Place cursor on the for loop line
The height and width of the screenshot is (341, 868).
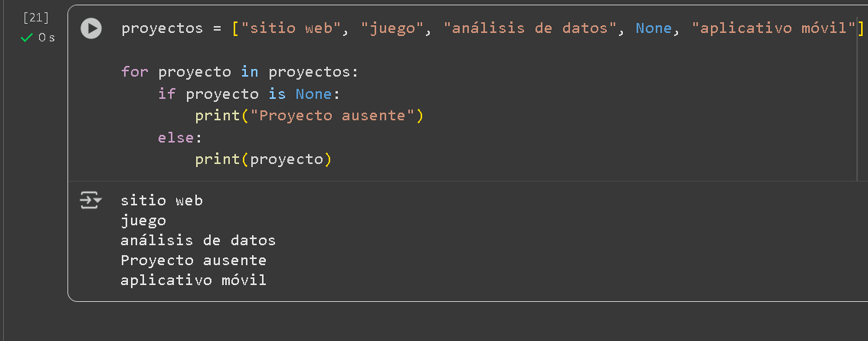click(x=239, y=72)
